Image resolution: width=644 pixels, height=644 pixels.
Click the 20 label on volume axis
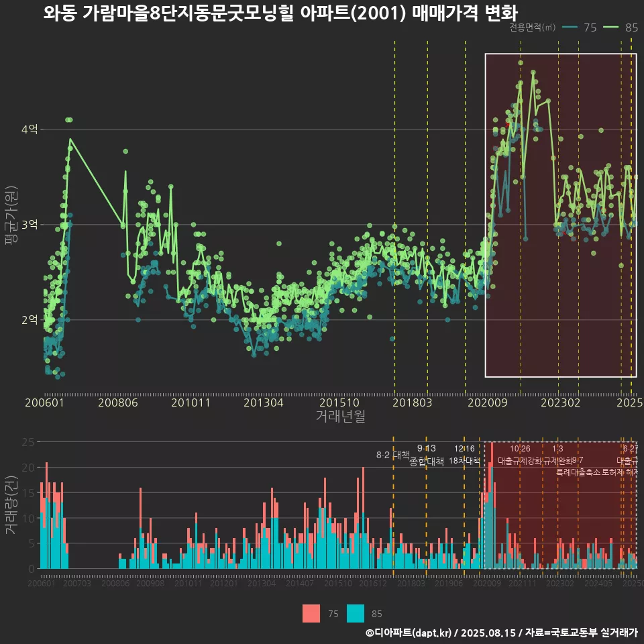point(28,468)
